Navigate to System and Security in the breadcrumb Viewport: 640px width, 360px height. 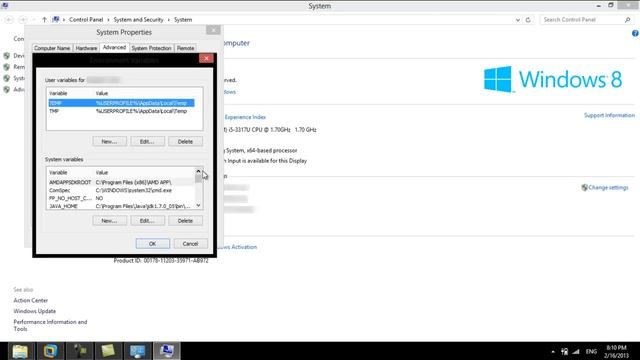pyautogui.click(x=138, y=20)
